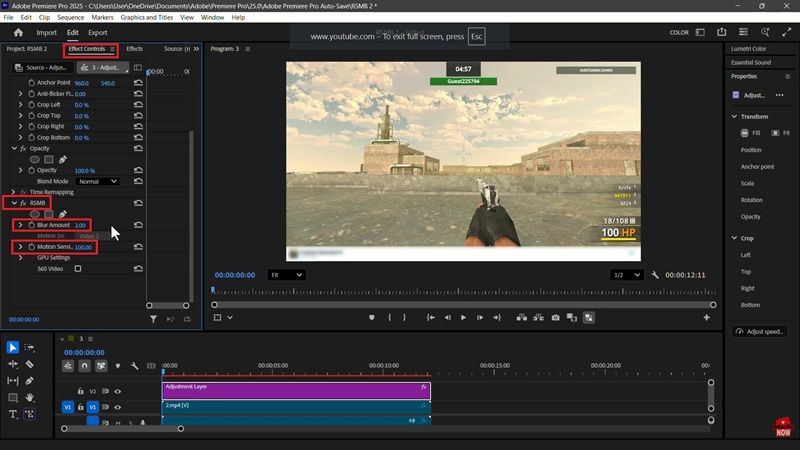
Task: Select the Adjustment Layer clip in timeline
Action: point(296,391)
